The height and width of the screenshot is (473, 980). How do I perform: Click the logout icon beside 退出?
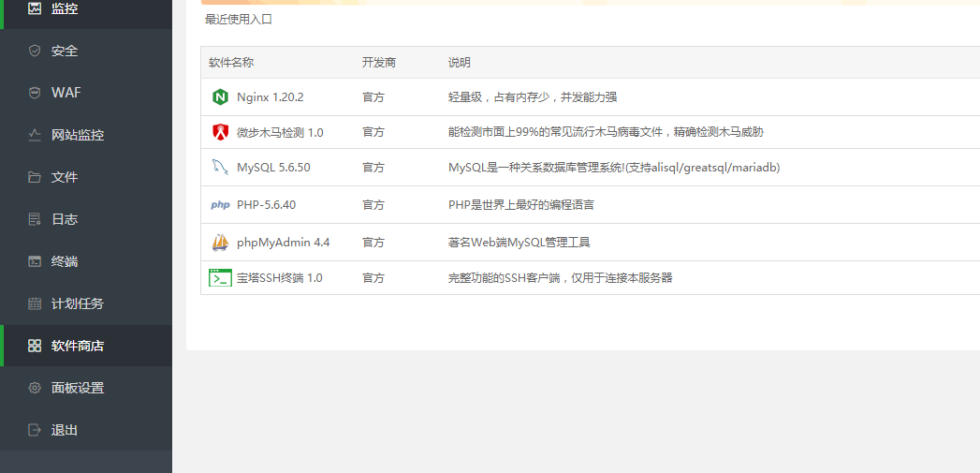[35, 430]
